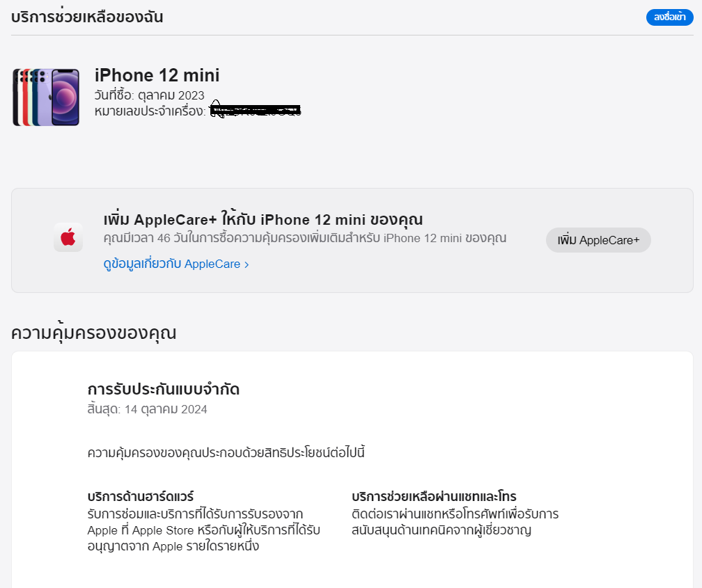Click the iPhone 12 mini product image
702x588 pixels.
click(x=46, y=97)
